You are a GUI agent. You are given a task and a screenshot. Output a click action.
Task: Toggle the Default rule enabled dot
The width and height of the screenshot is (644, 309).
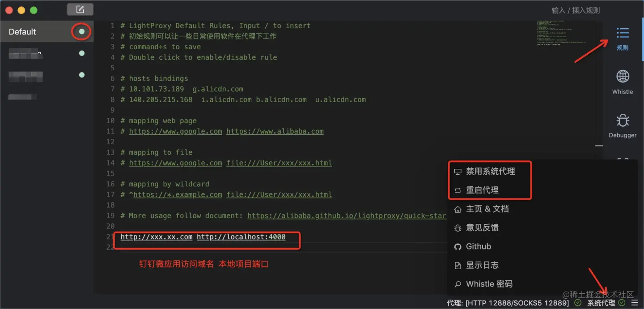pyautogui.click(x=82, y=32)
